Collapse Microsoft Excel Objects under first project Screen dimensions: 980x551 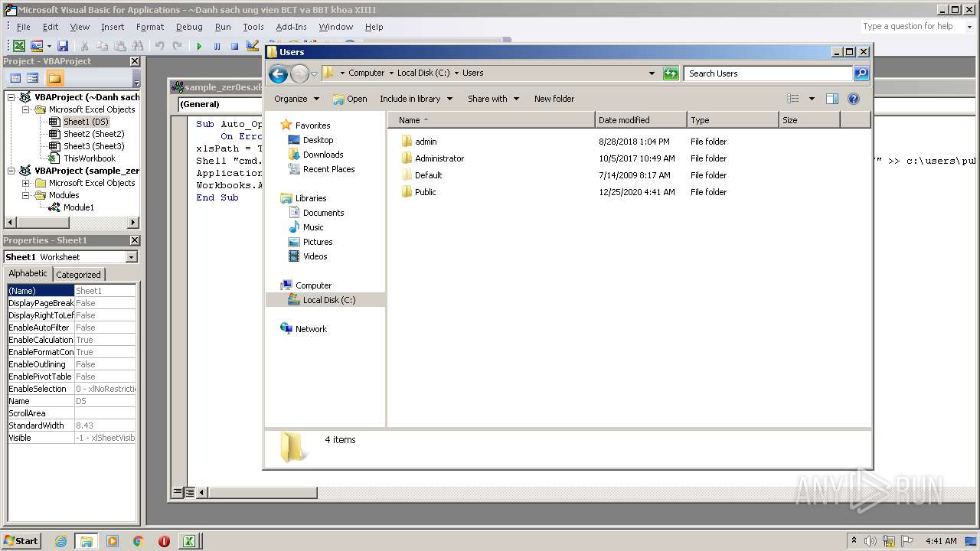(26, 109)
